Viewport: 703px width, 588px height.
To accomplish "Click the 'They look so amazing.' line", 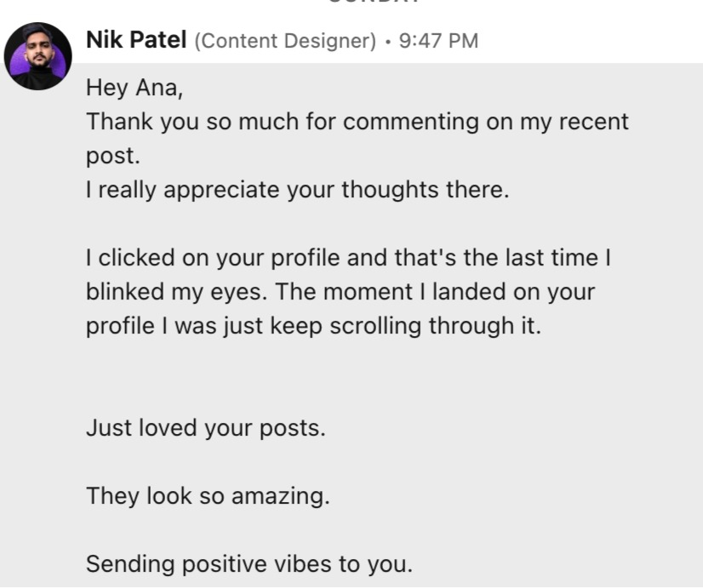I will [x=208, y=496].
